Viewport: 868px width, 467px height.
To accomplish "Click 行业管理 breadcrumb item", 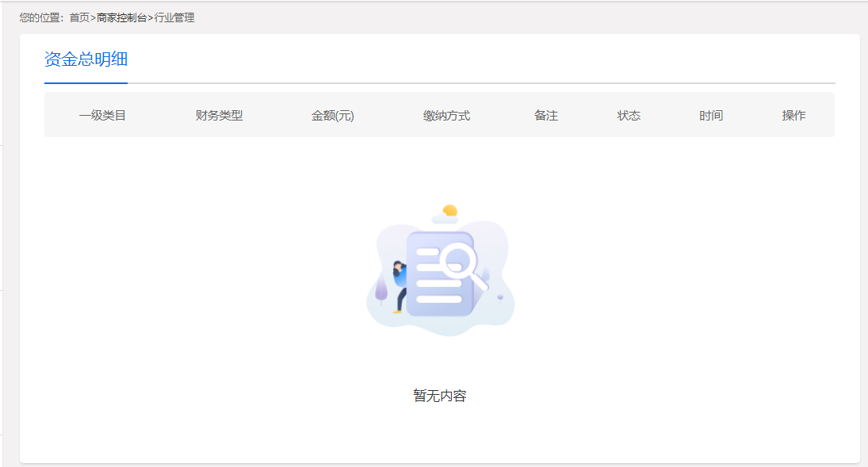I will pyautogui.click(x=174, y=17).
